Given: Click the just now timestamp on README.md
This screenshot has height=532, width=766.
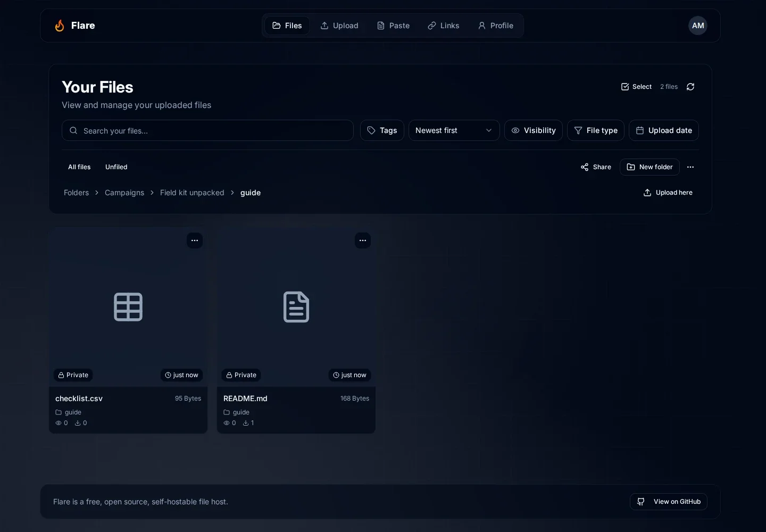Looking at the screenshot, I should pyautogui.click(x=349, y=375).
